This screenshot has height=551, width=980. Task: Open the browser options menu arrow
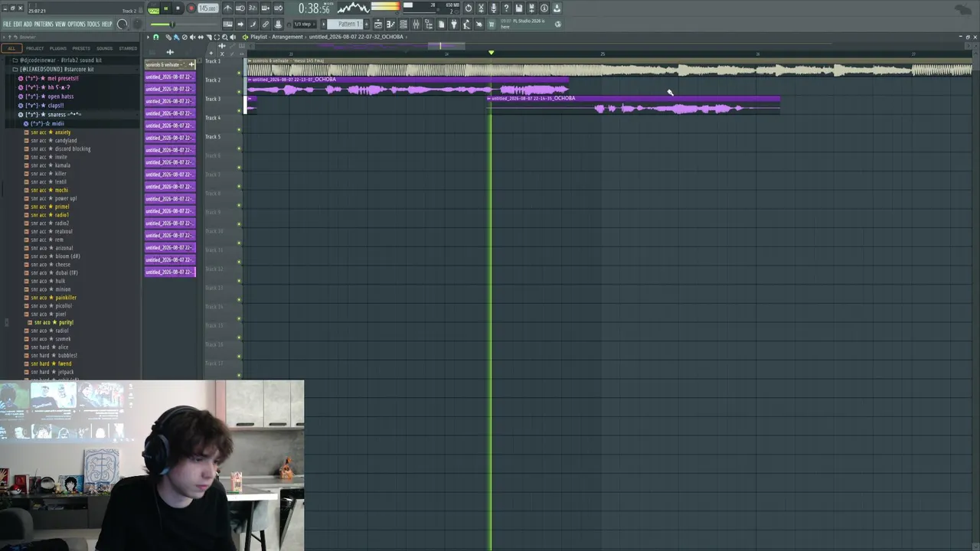pyautogui.click(x=5, y=37)
